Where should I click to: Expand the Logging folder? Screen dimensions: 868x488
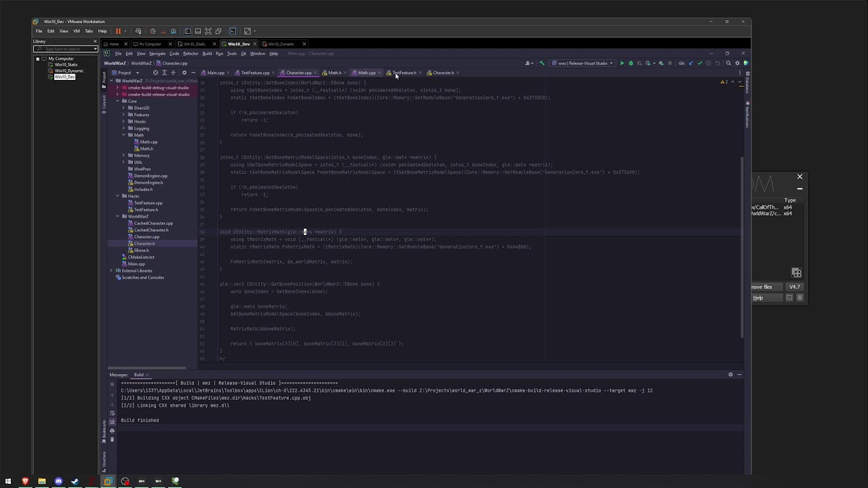(x=123, y=128)
